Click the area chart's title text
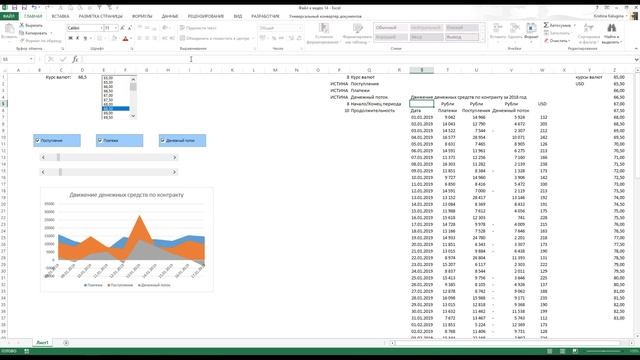Viewport: 640px width, 360px height. pyautogui.click(x=127, y=195)
